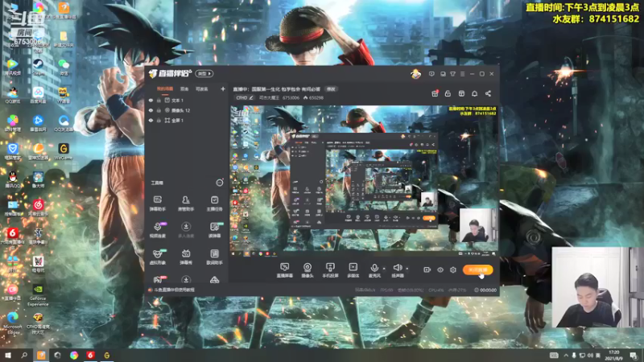Add a 直播屏幕 screen capture source
The image size is (644, 362).
click(285, 270)
